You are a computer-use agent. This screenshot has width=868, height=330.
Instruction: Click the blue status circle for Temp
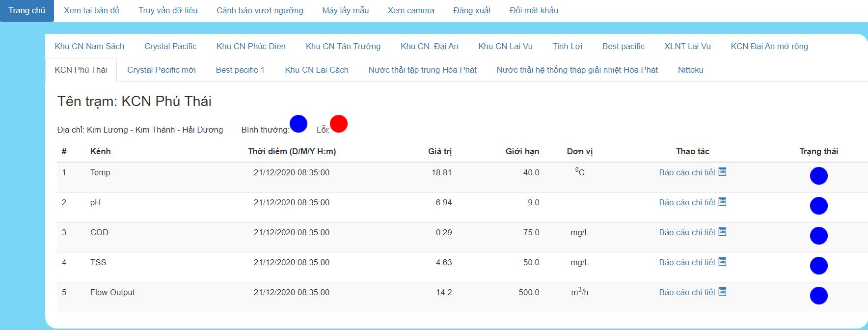[818, 176]
